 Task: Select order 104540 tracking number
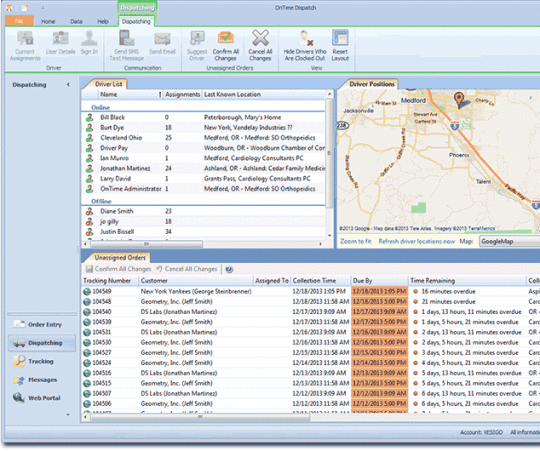102,312
